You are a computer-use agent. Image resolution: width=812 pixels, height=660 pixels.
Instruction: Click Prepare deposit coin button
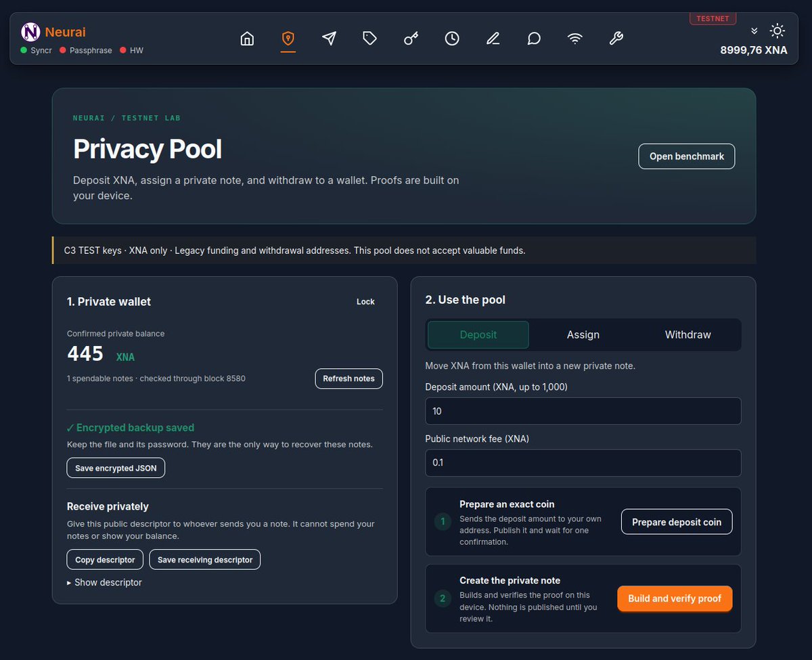point(677,522)
